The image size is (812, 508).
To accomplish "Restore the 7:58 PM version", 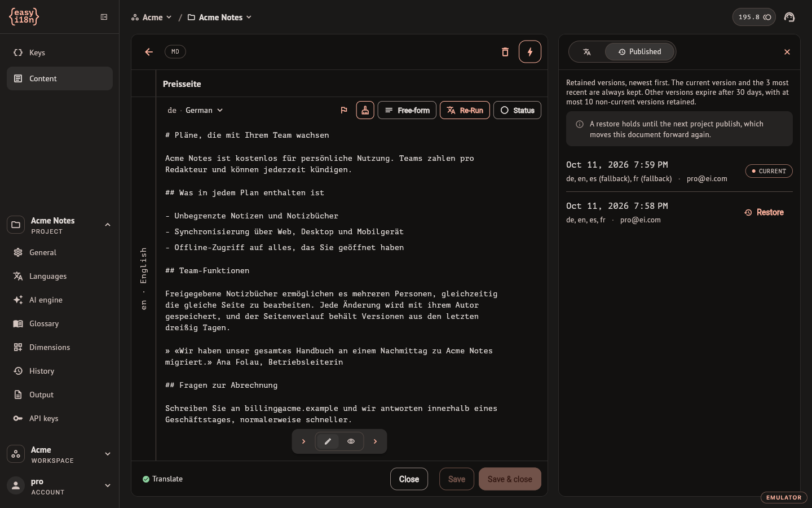I will click(764, 212).
